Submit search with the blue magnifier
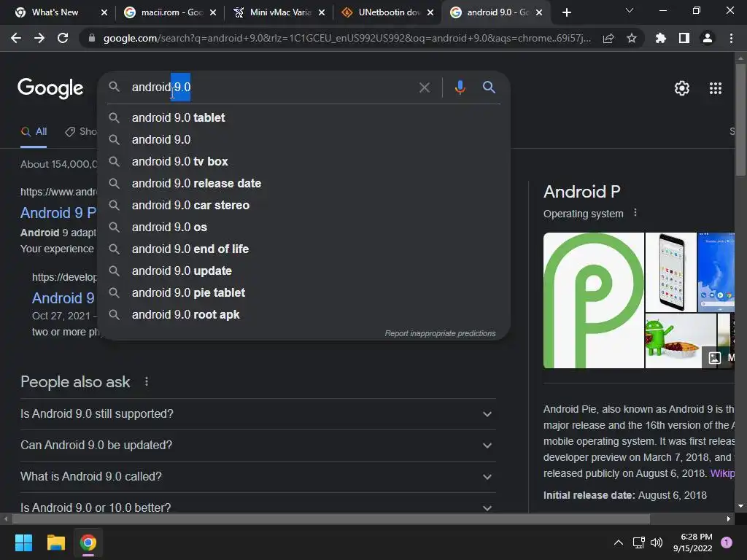This screenshot has height=560, width=747. 489,87
